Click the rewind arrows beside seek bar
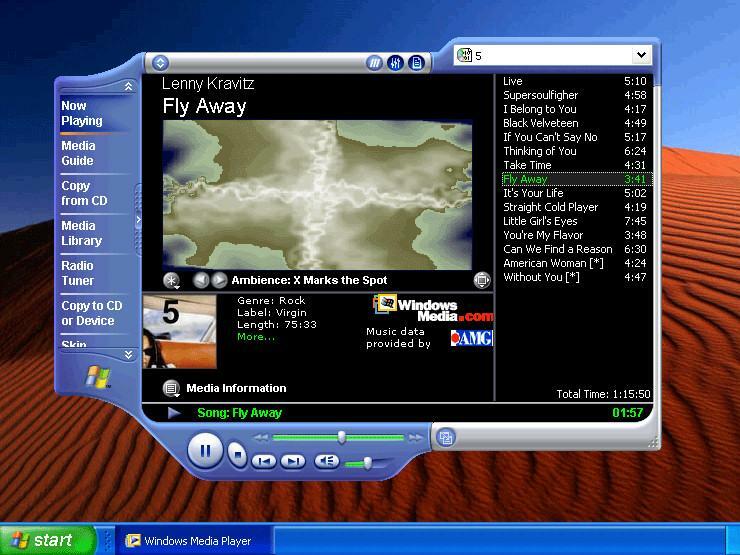740x555 pixels. [261, 438]
